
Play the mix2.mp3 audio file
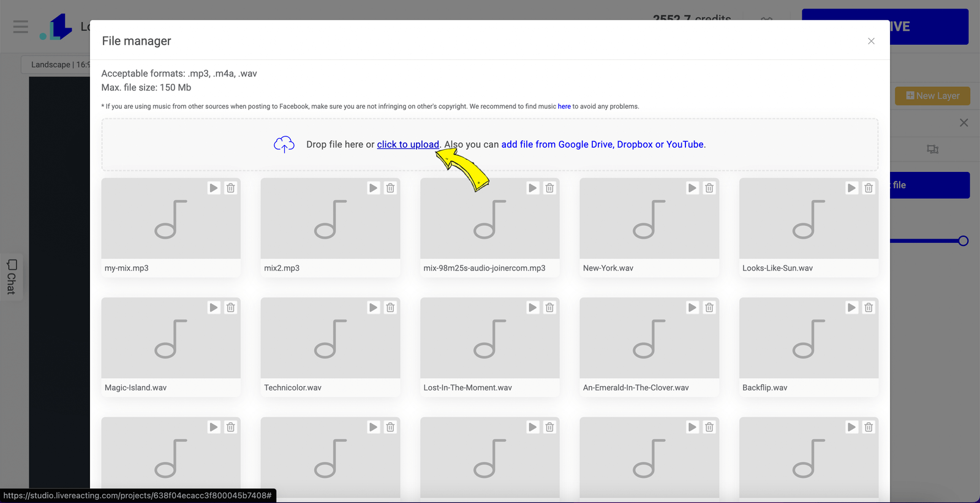coord(374,188)
